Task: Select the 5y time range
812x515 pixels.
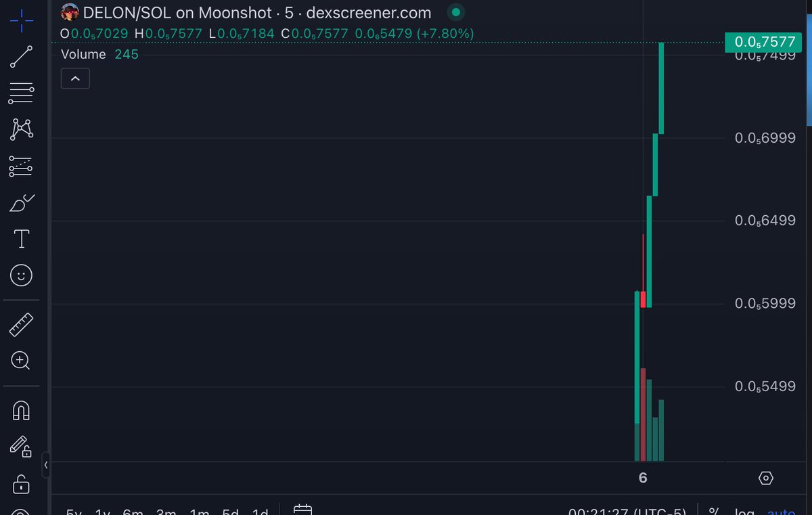Action: tap(74, 512)
